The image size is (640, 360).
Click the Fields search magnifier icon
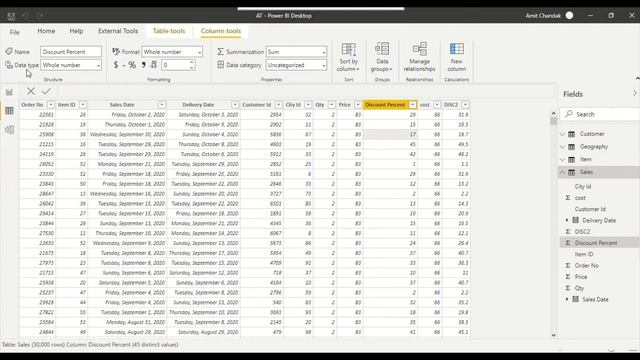point(569,114)
